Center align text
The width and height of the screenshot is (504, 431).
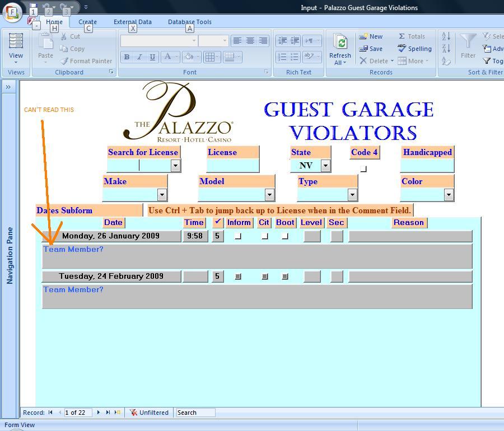point(250,41)
